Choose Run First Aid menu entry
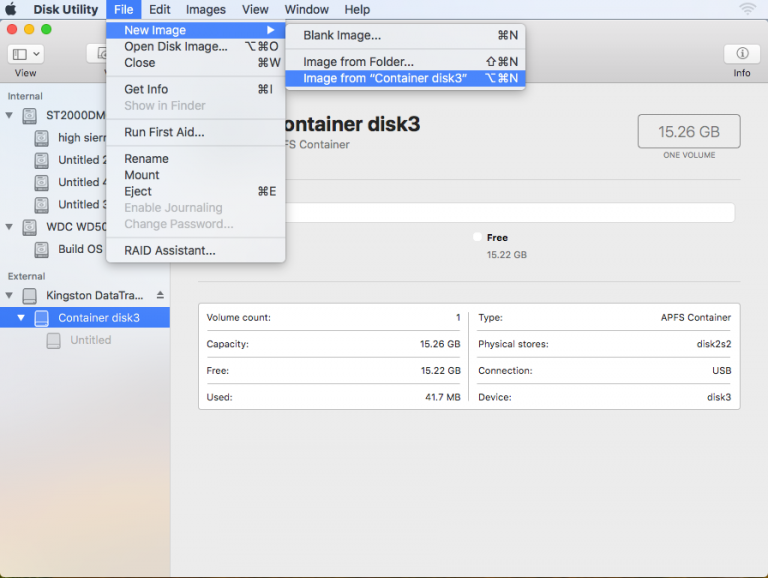 coord(164,132)
